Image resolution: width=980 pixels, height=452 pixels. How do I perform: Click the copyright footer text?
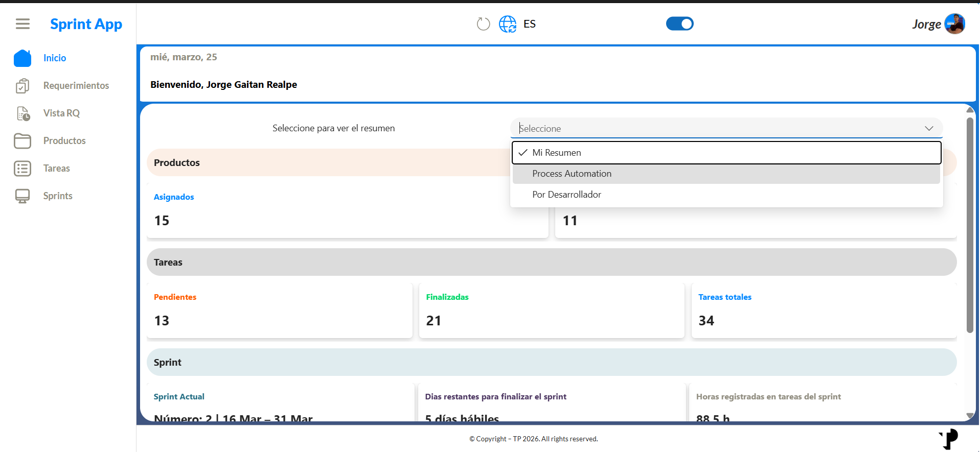[x=534, y=439]
